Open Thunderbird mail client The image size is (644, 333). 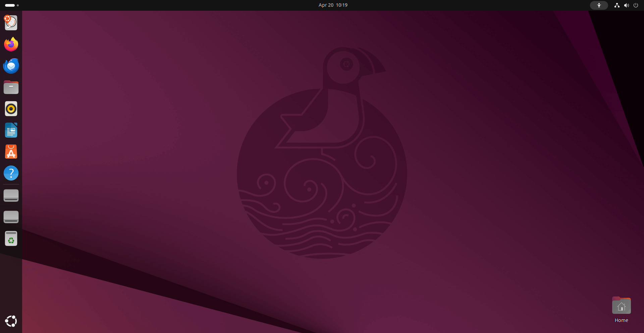pos(11,66)
